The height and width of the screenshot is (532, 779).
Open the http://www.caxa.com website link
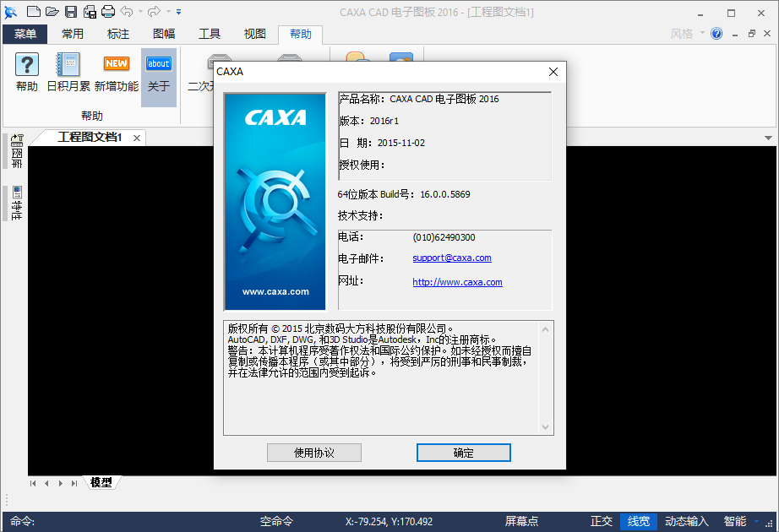pyautogui.click(x=458, y=282)
